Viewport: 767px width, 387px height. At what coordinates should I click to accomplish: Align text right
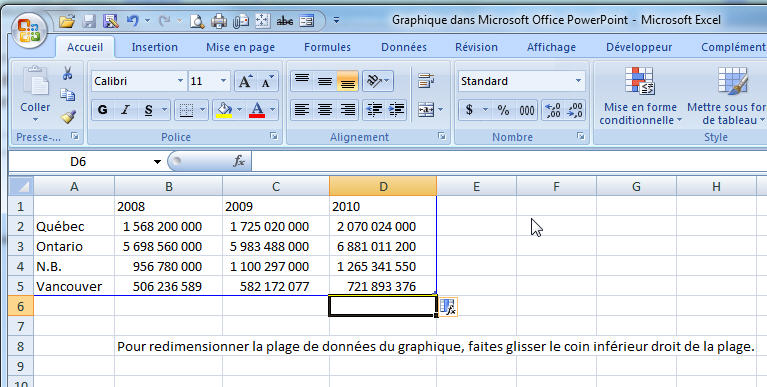tap(347, 110)
